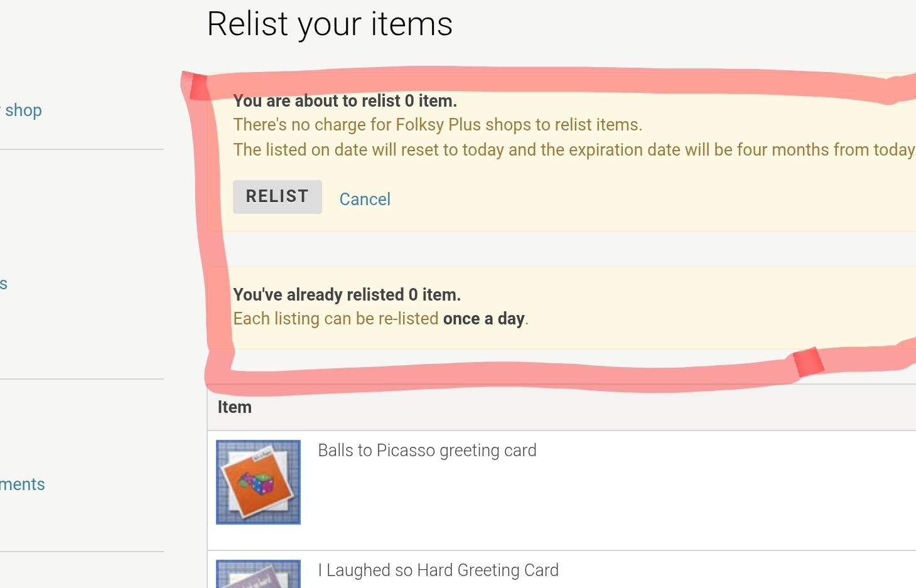The height and width of the screenshot is (588, 916).
Task: Click the 'Each listing can be re-listed' text
Action: point(336,319)
